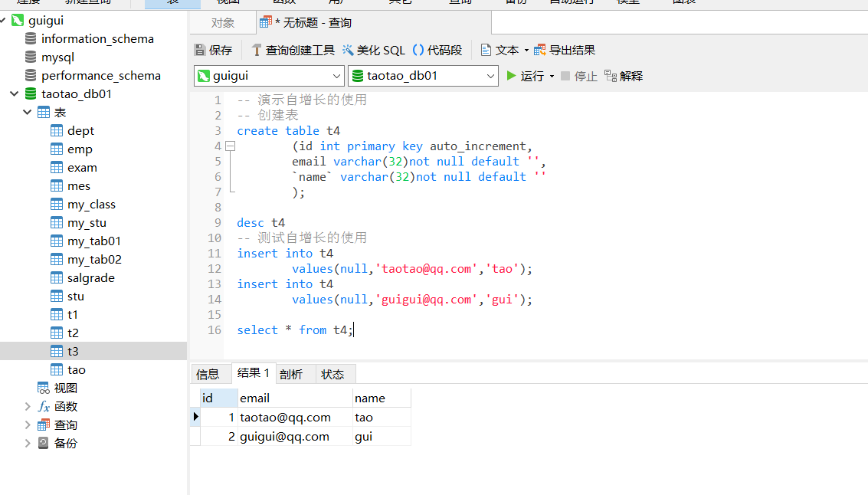Click the id column header
The image size is (868, 495).
(218, 398)
